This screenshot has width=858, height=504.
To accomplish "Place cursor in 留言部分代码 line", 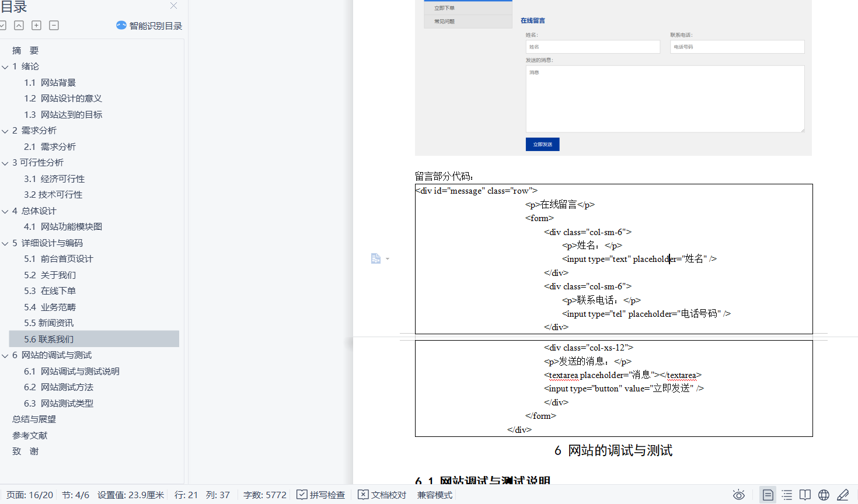I will (444, 176).
